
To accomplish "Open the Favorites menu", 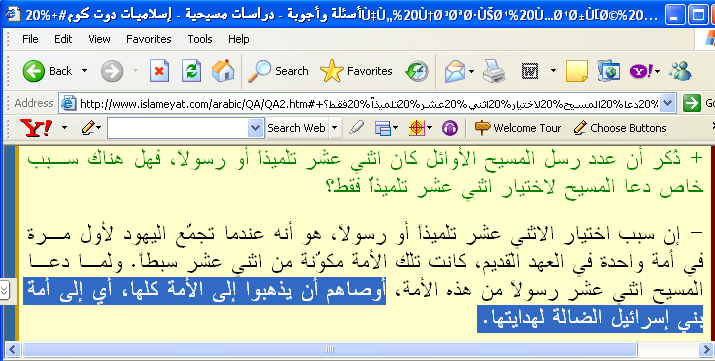I will pos(149,39).
